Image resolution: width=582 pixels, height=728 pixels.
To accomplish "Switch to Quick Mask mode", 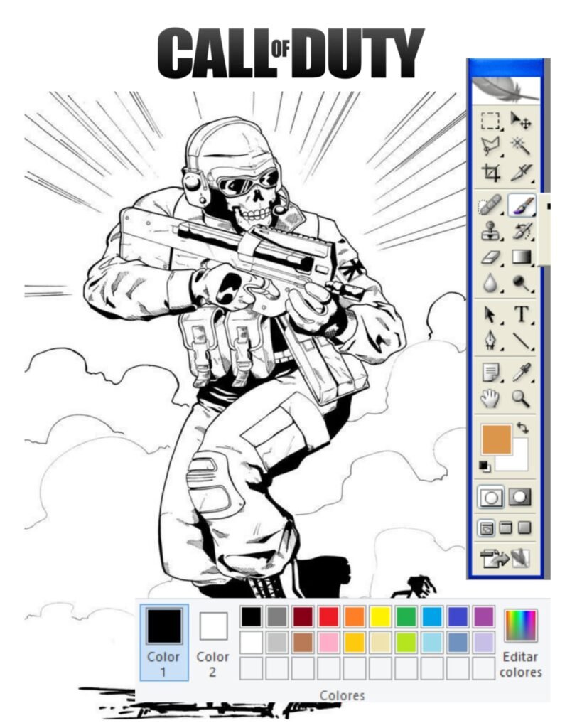I will tap(519, 497).
